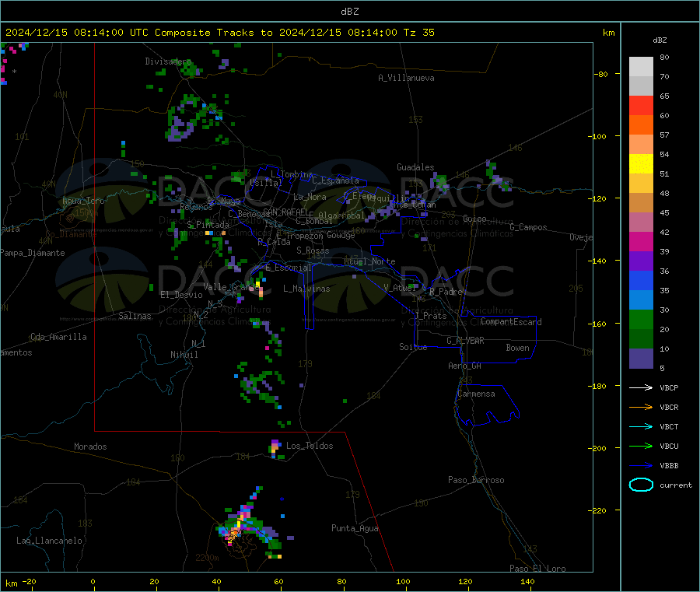Viewport: 700px width, 592px height.
Task: Click the 'Punta_Agua' map label
Action: click(355, 528)
